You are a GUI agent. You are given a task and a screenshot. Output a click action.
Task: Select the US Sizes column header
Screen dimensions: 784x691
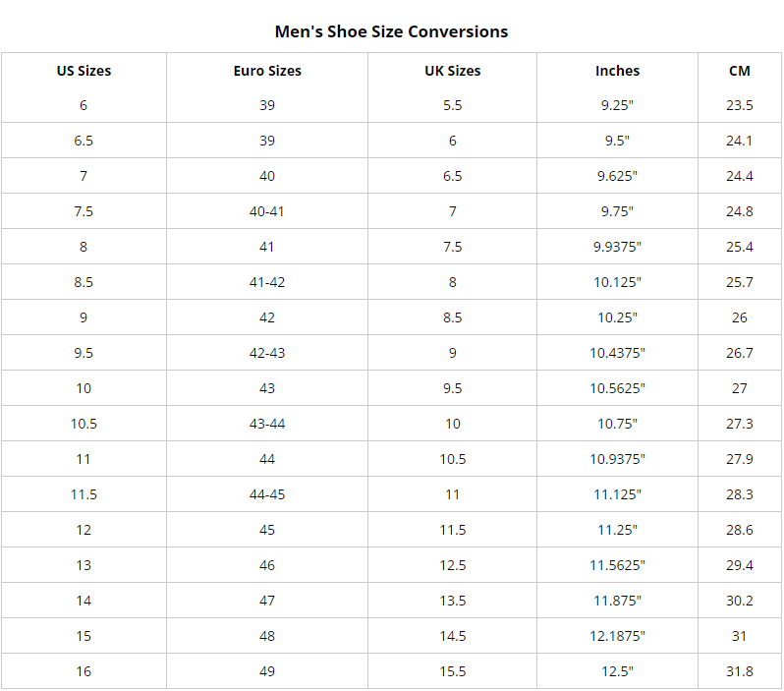pos(84,71)
